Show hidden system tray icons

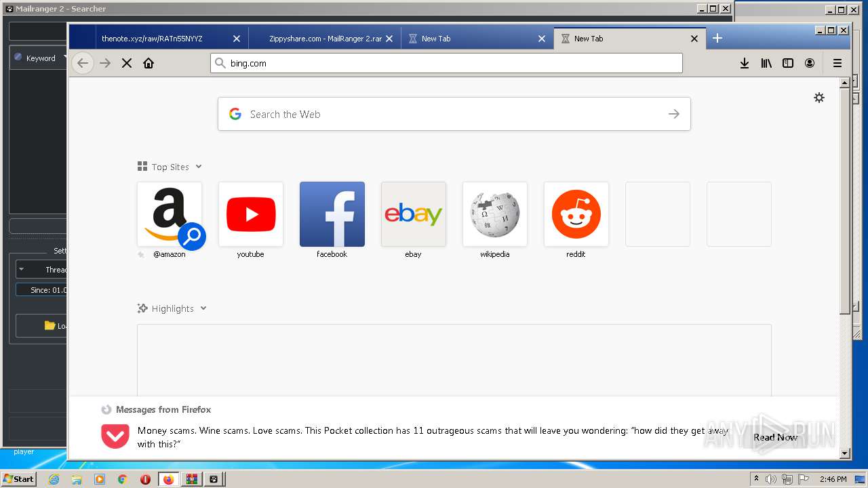[756, 479]
